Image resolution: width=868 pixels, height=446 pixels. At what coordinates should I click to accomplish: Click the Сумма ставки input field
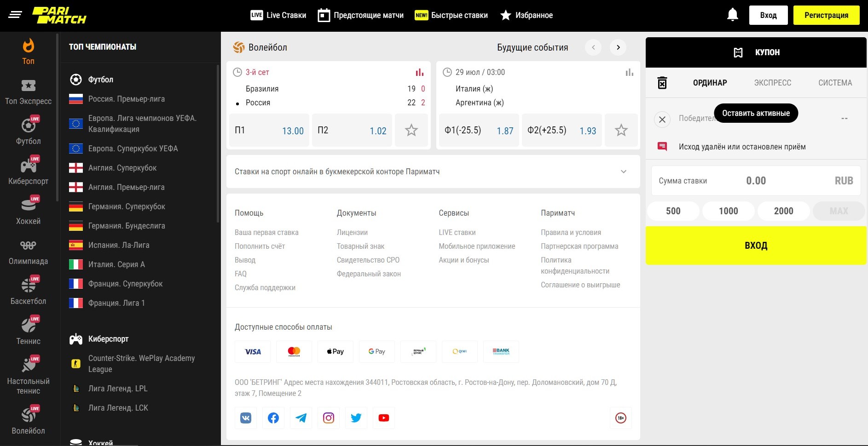click(x=756, y=181)
